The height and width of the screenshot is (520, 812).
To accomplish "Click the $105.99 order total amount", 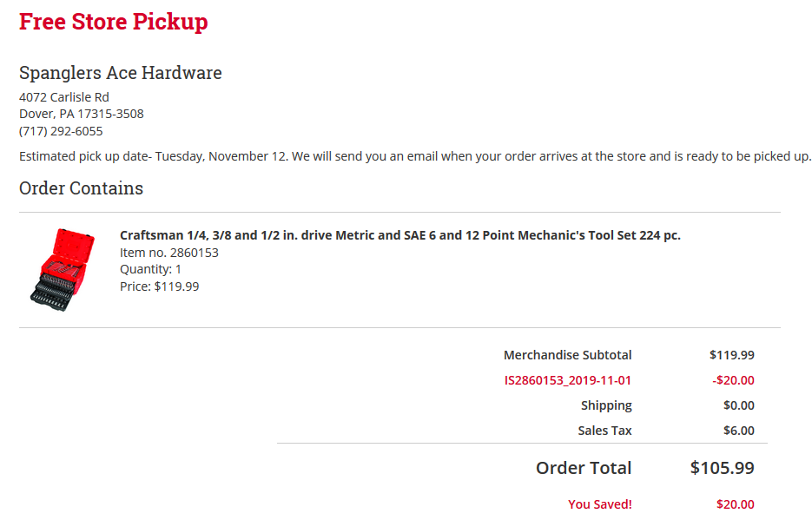I will tap(722, 468).
